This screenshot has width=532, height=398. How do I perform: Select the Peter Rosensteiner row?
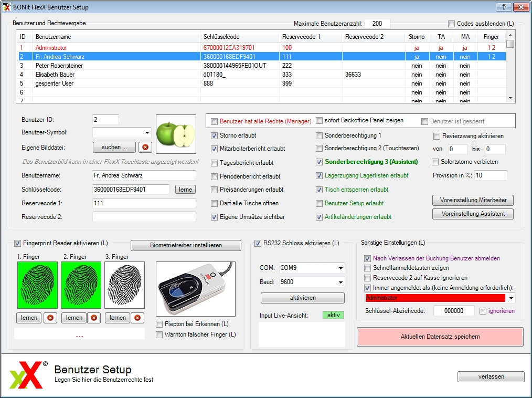coord(262,66)
